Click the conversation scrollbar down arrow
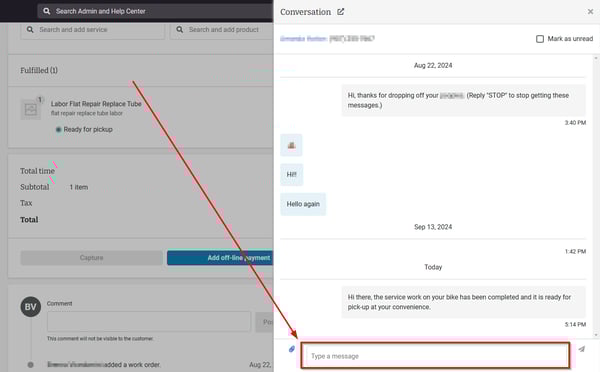The width and height of the screenshot is (600, 372). tap(596, 335)
